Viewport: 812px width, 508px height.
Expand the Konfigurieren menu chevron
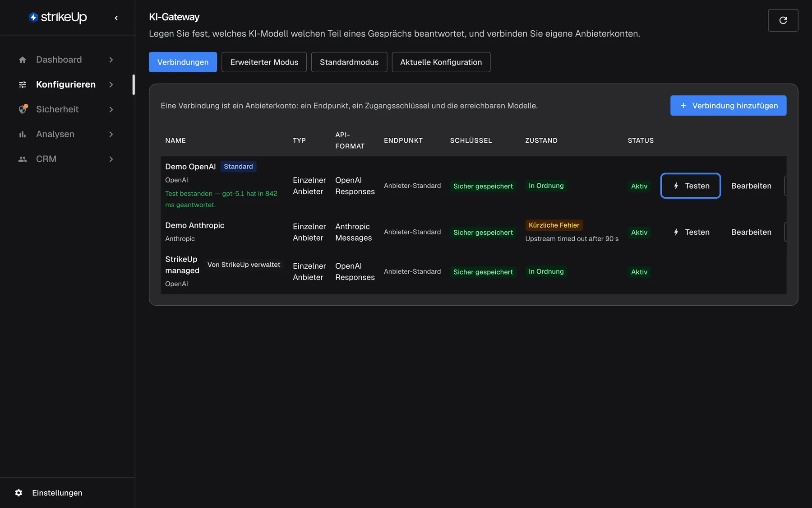click(x=111, y=84)
